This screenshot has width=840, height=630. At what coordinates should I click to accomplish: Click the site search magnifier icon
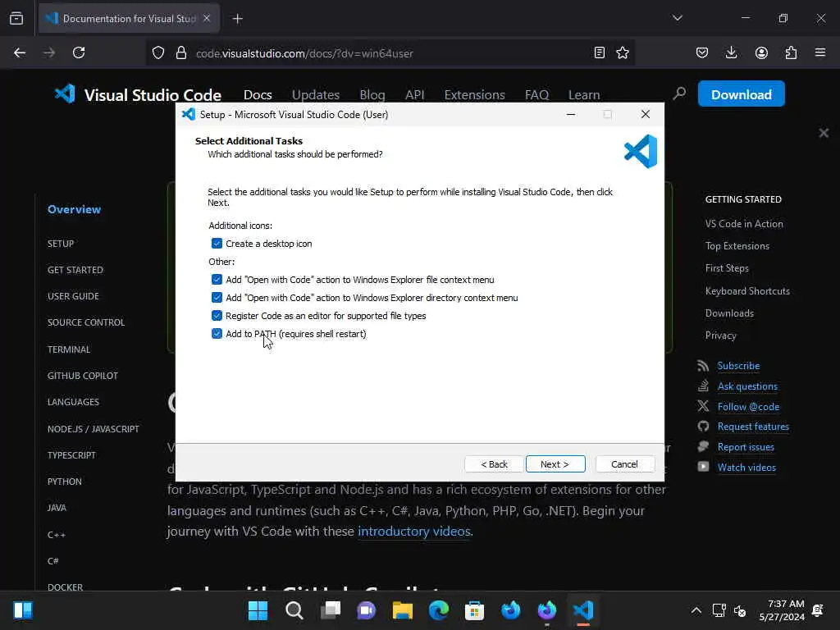[679, 94]
